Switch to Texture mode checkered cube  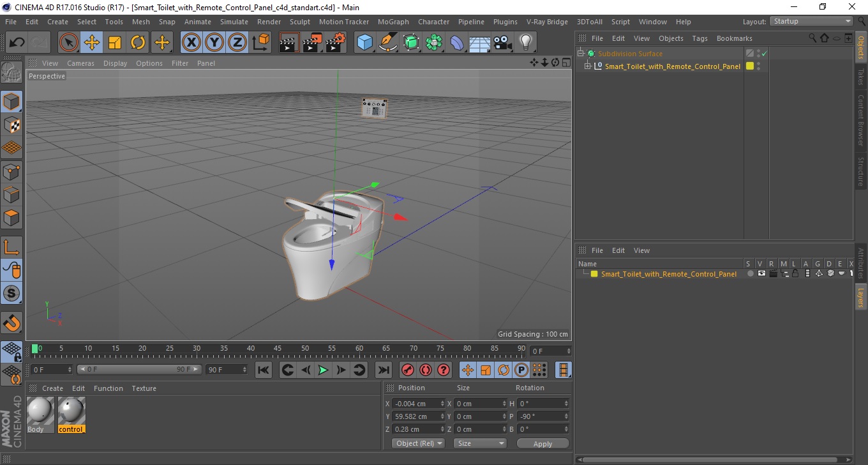[11, 125]
